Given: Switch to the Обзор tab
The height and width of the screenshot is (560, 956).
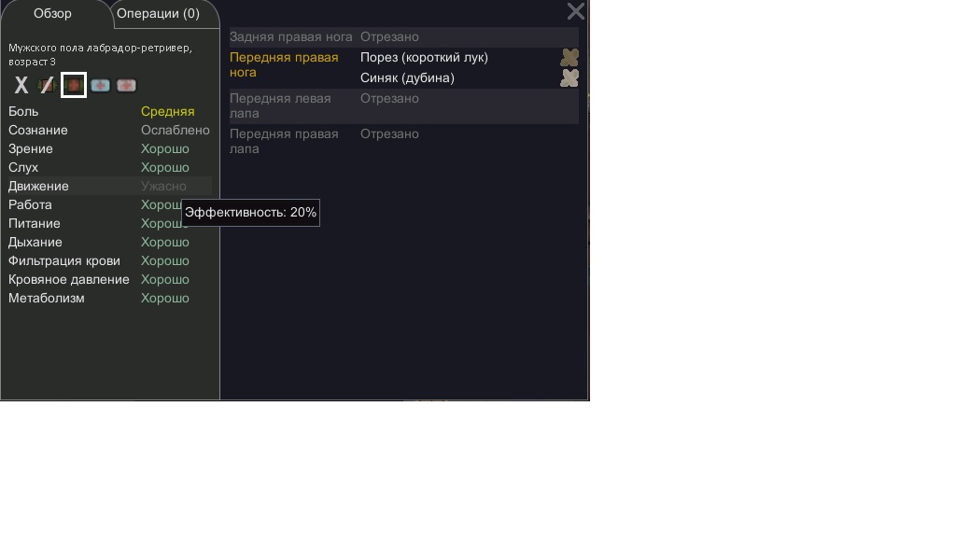Looking at the screenshot, I should 52,13.
